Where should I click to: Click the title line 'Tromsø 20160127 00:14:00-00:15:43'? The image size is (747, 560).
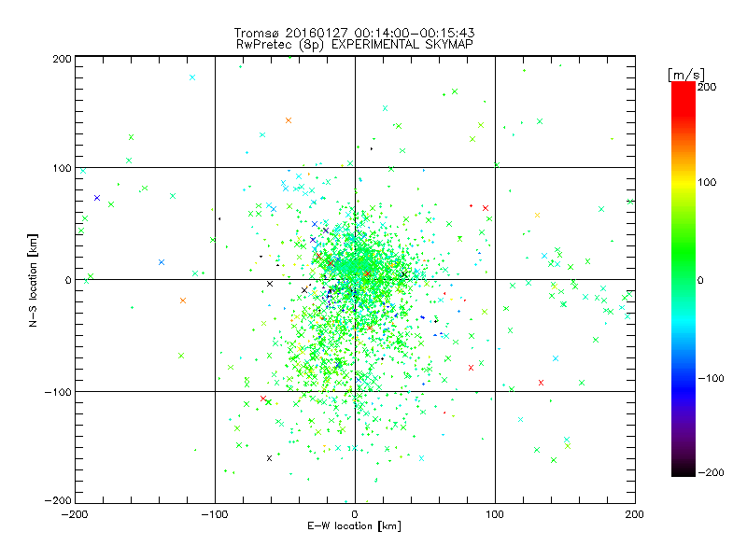coord(354,33)
